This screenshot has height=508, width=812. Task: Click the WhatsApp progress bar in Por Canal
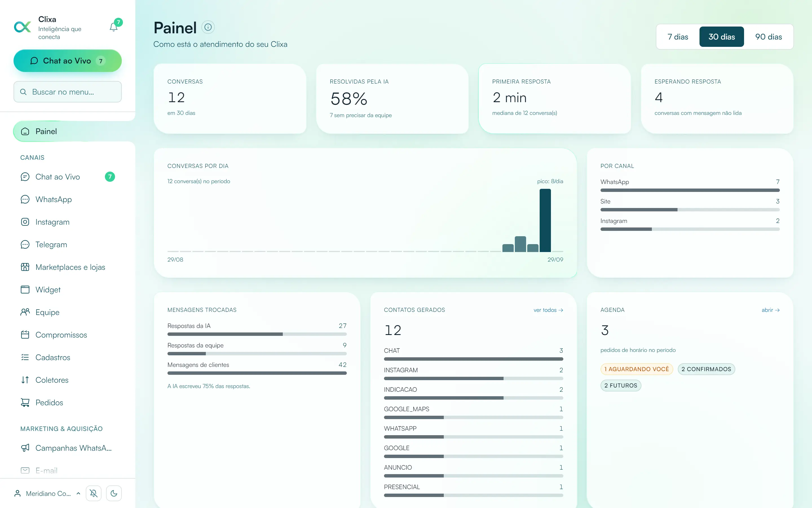pos(690,190)
